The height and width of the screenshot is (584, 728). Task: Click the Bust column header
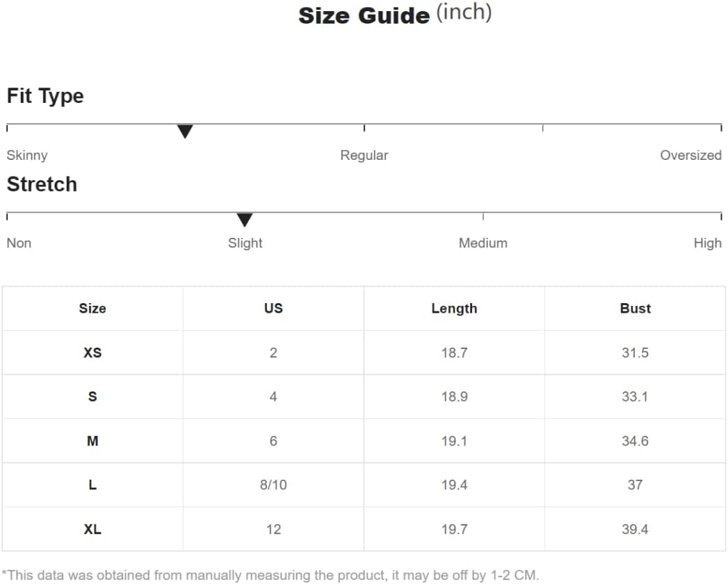coord(635,308)
